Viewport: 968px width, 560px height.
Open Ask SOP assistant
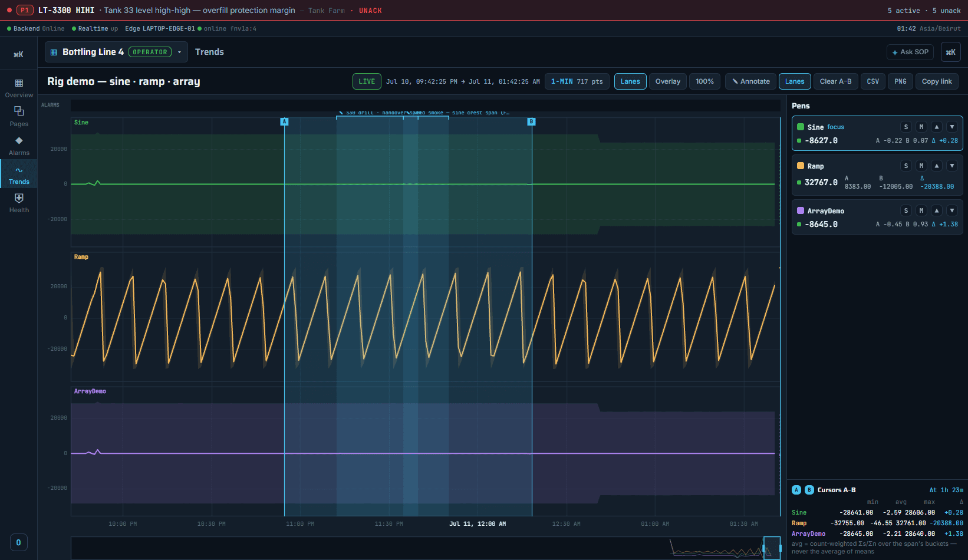[910, 52]
